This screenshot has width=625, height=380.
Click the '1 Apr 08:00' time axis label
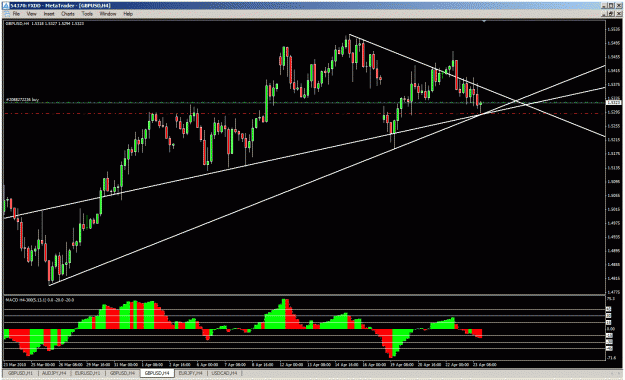click(152, 364)
